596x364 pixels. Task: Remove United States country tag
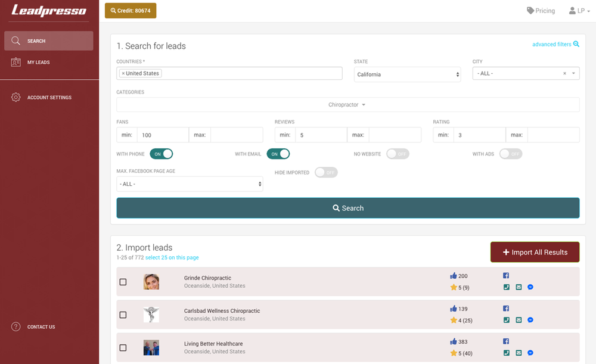(x=123, y=73)
